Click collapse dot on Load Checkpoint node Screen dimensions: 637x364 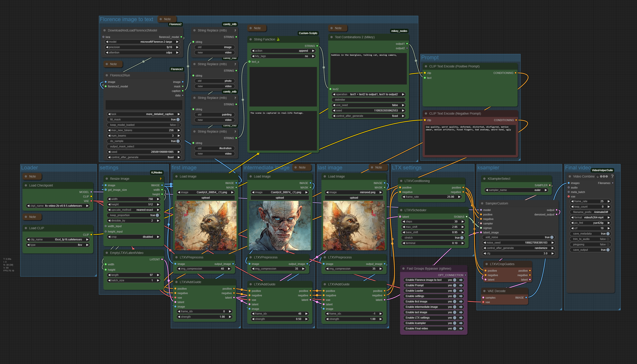pyautogui.click(x=26, y=186)
